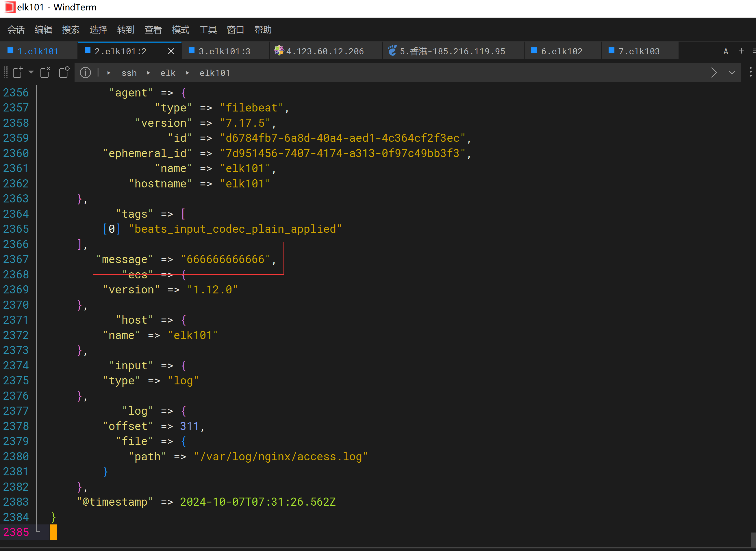Click "beats_input_codec_plain_applied" tag text

click(x=235, y=229)
